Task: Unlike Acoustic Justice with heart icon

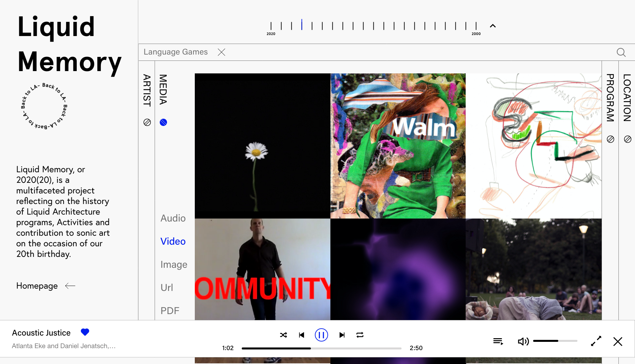Action: [85, 332]
